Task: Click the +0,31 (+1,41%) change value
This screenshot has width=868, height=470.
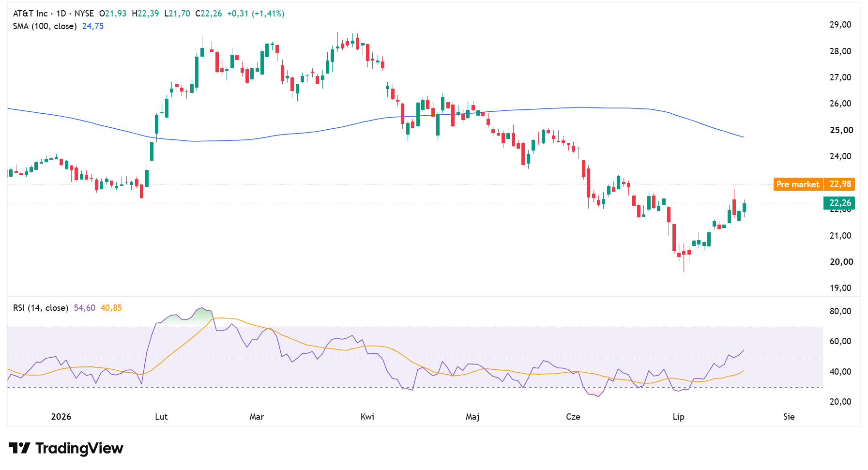Action: click(256, 14)
